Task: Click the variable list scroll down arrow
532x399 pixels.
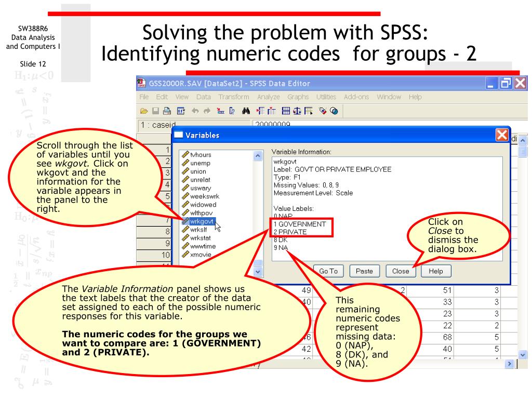Action: [x=258, y=271]
